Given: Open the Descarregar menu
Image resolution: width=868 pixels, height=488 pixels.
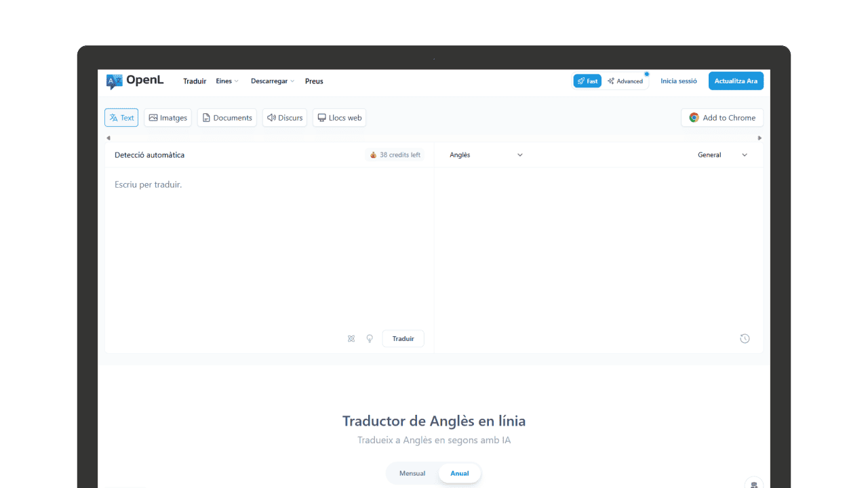Looking at the screenshot, I should [272, 81].
